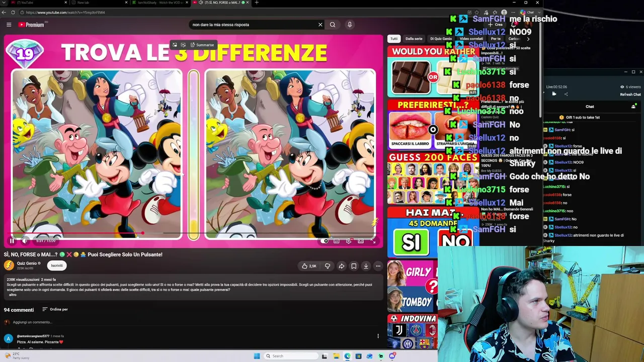The image size is (644, 362).
Task: Switch the player to theater mode
Action: pyautogui.click(x=361, y=241)
